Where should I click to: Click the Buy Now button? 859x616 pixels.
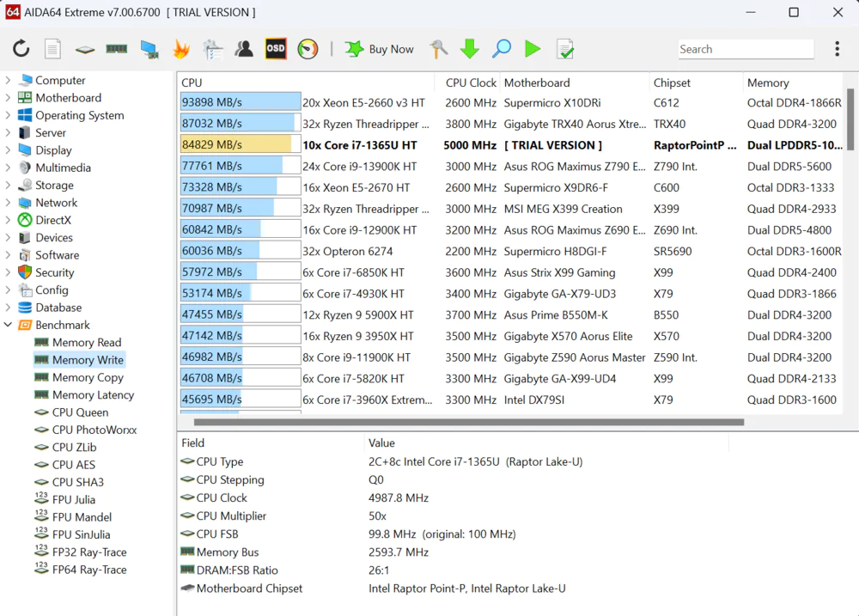pyautogui.click(x=379, y=49)
